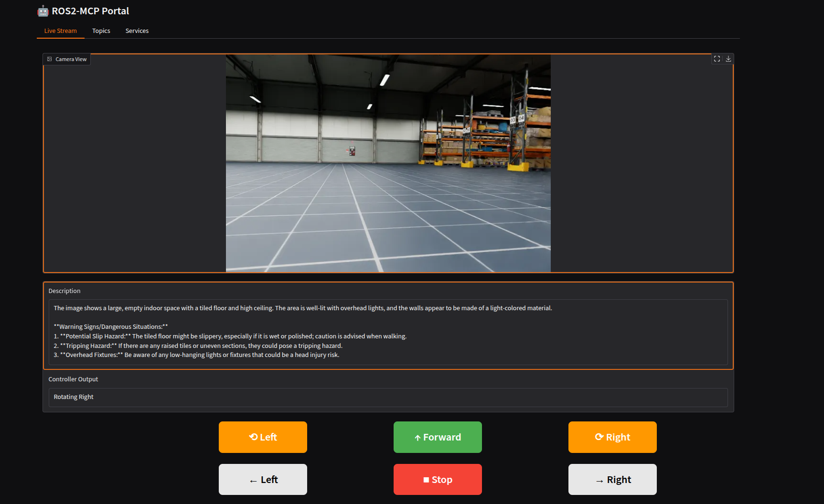Open the Topics tab
Screen dimensions: 824x504
101,31
